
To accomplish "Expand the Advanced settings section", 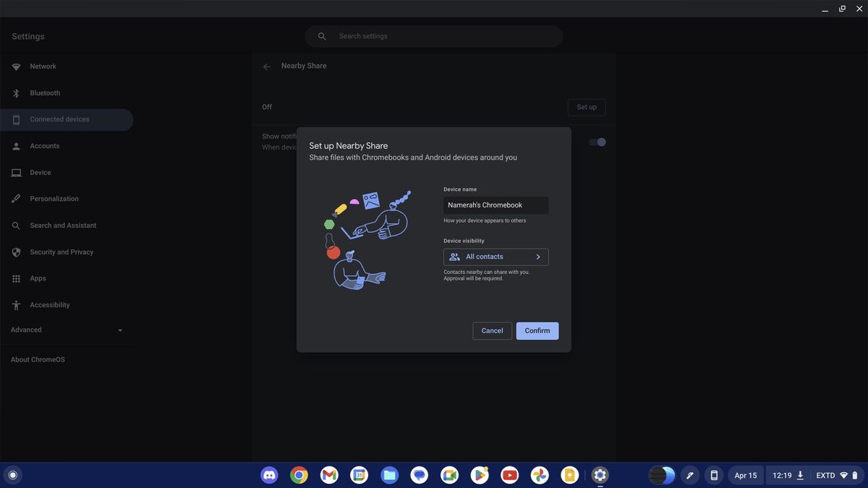I will (65, 329).
